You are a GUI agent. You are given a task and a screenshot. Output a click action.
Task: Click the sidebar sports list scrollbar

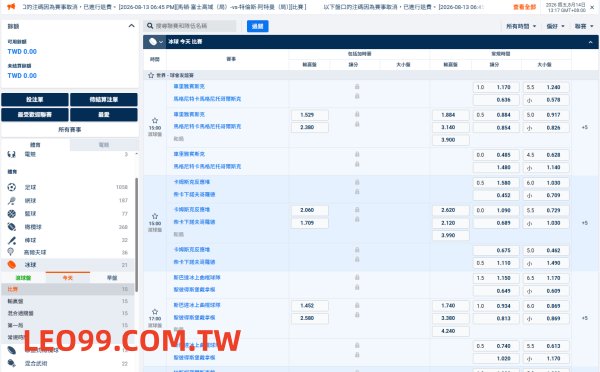137,235
